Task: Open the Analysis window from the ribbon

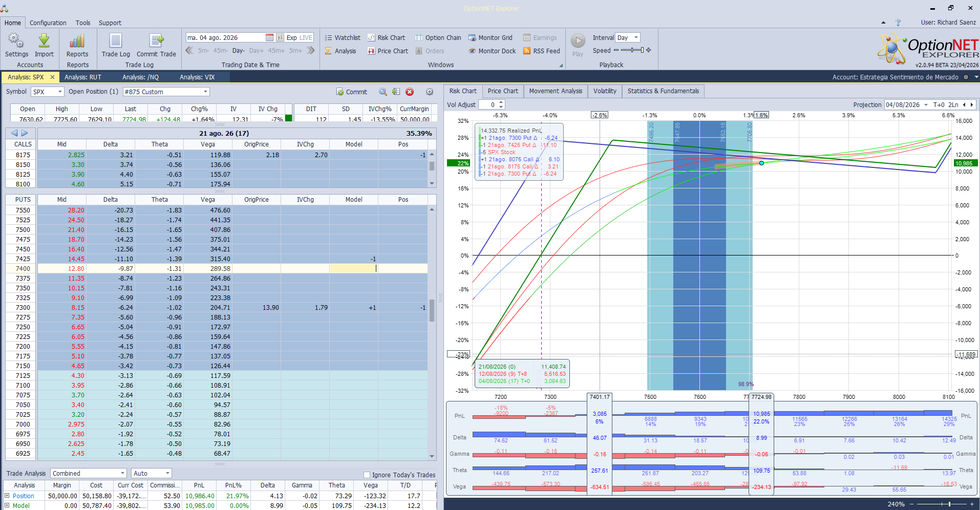Action: tap(340, 51)
